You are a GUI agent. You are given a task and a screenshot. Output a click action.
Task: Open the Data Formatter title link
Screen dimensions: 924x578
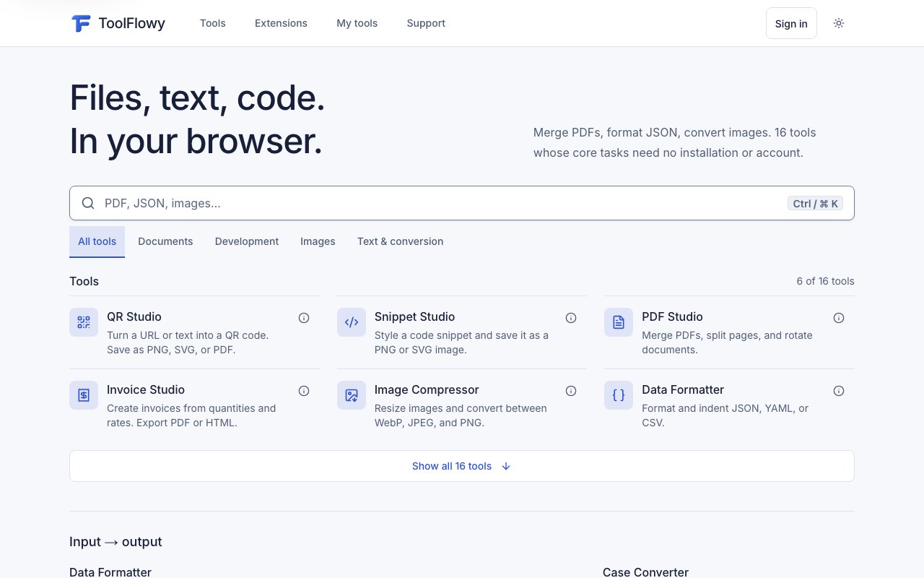(683, 389)
